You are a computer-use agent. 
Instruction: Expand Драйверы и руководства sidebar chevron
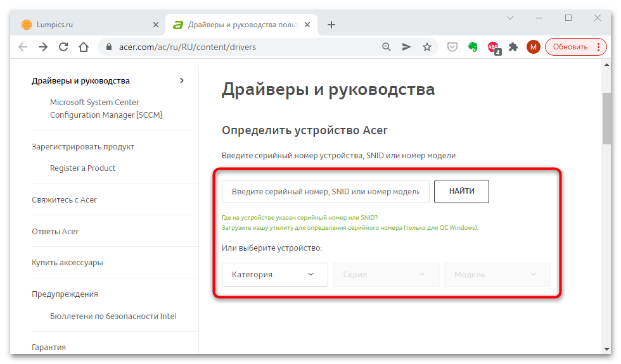182,80
